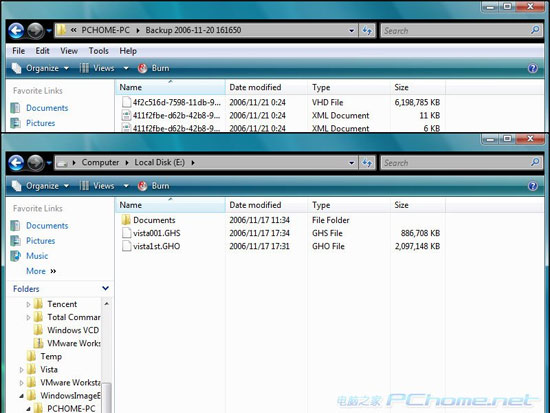Refresh the Local Disk (E:) view

367,163
